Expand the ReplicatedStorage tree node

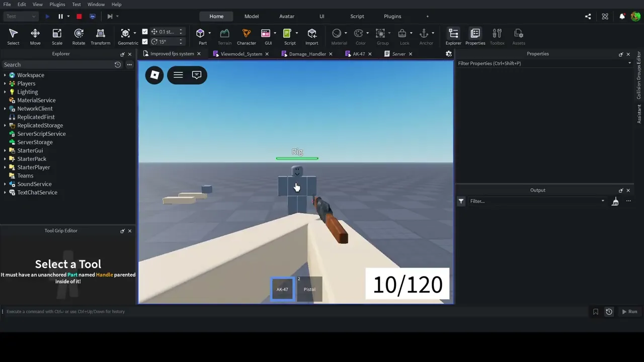5,125
